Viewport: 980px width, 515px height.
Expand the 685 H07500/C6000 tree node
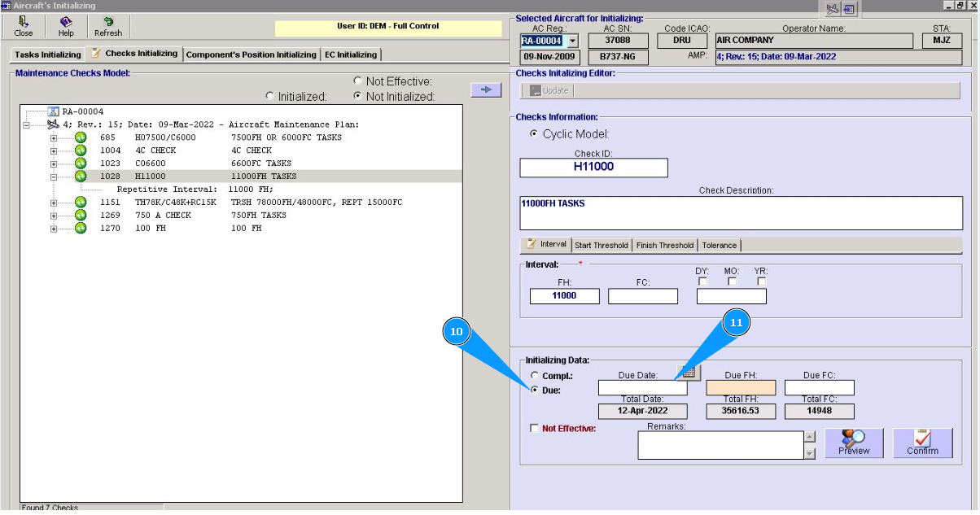(54, 137)
